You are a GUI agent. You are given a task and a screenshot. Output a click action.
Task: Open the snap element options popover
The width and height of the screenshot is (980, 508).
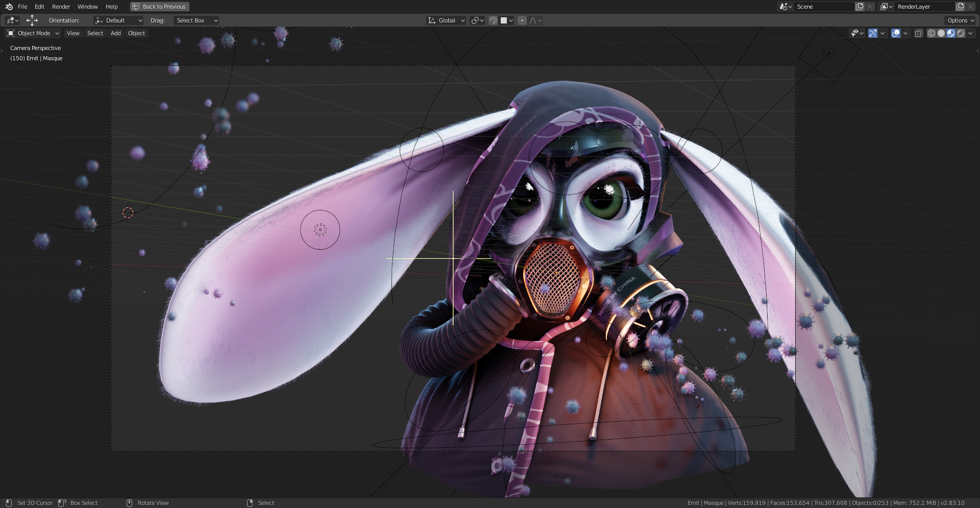pyautogui.click(x=507, y=20)
